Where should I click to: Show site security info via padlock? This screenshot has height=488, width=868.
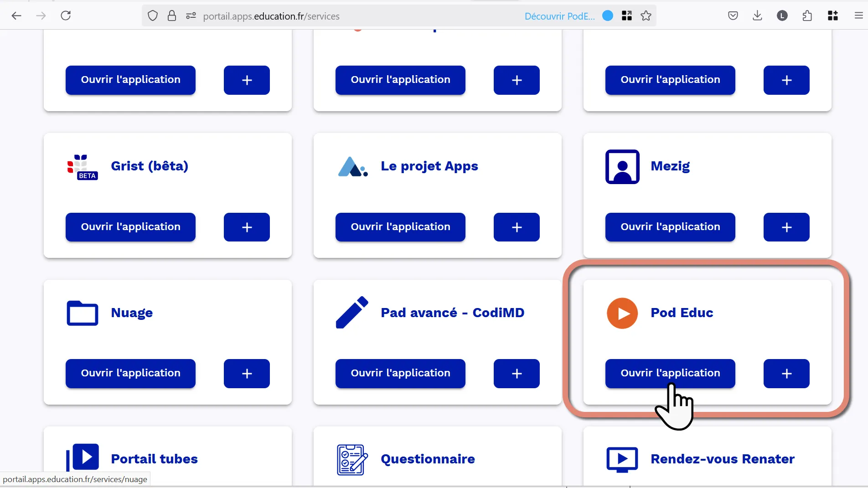click(172, 16)
